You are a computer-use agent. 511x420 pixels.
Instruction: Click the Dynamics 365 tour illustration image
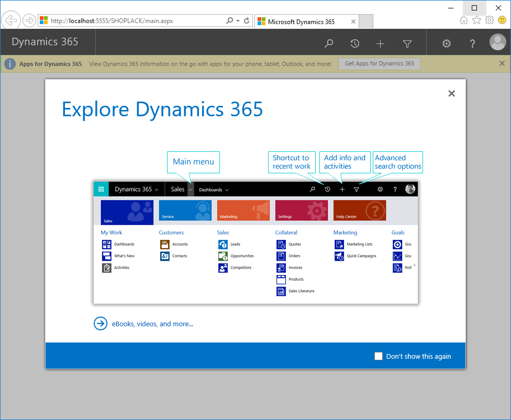pyautogui.click(x=256, y=242)
